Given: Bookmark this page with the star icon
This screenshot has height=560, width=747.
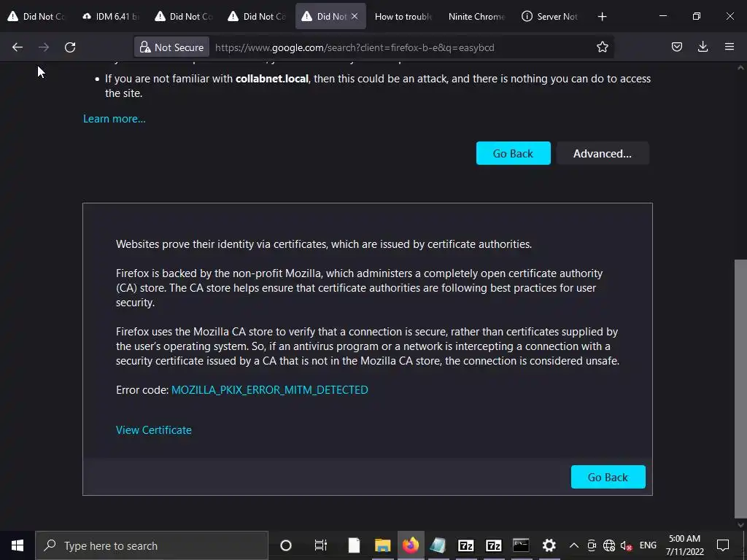Looking at the screenshot, I should click(x=602, y=47).
